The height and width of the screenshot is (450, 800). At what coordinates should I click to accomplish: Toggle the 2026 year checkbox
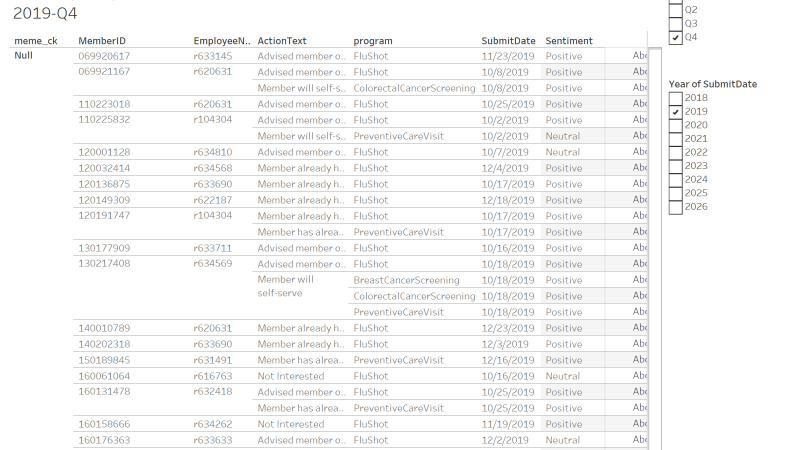[x=675, y=207]
